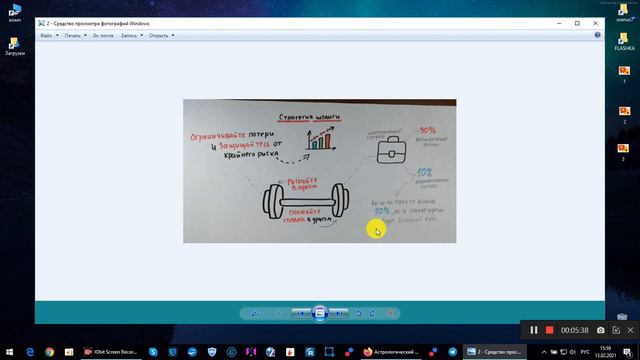Switch to Firefox Астрологический window
The width and height of the screenshot is (640, 360).
391,352
